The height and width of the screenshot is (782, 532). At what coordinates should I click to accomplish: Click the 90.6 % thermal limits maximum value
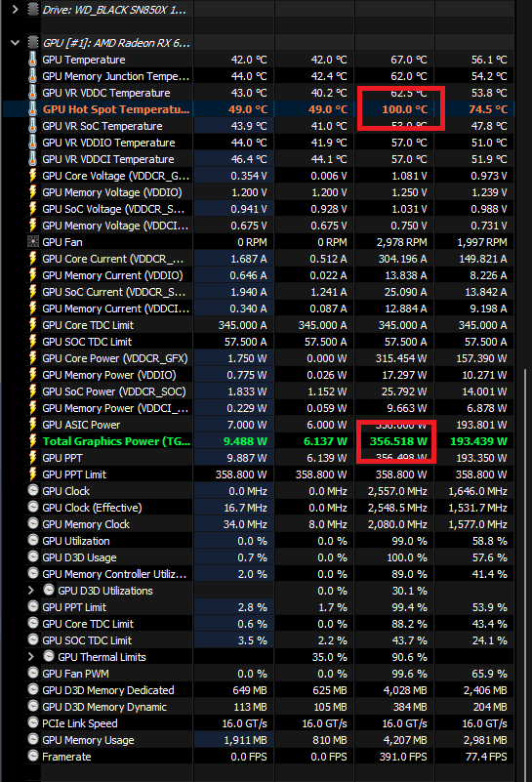point(409,657)
